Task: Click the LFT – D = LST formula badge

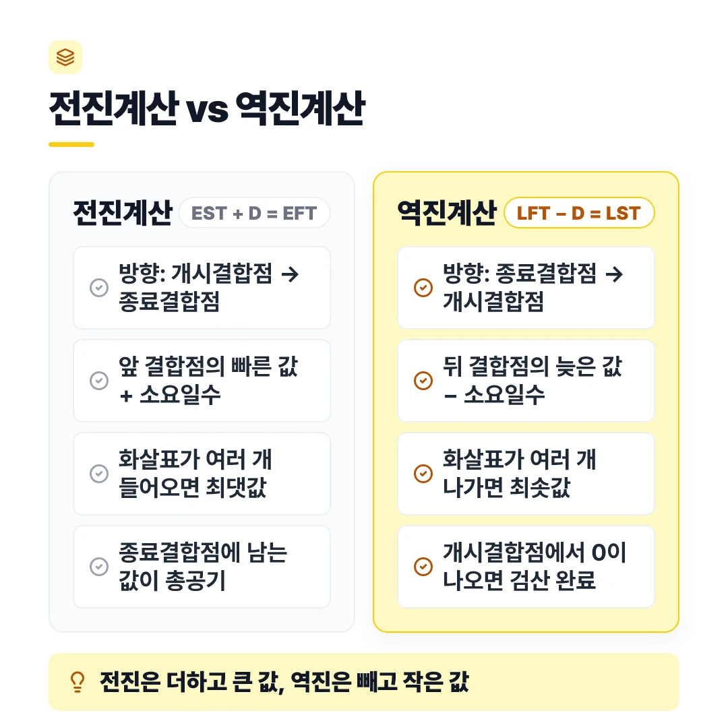Action: coord(579,213)
